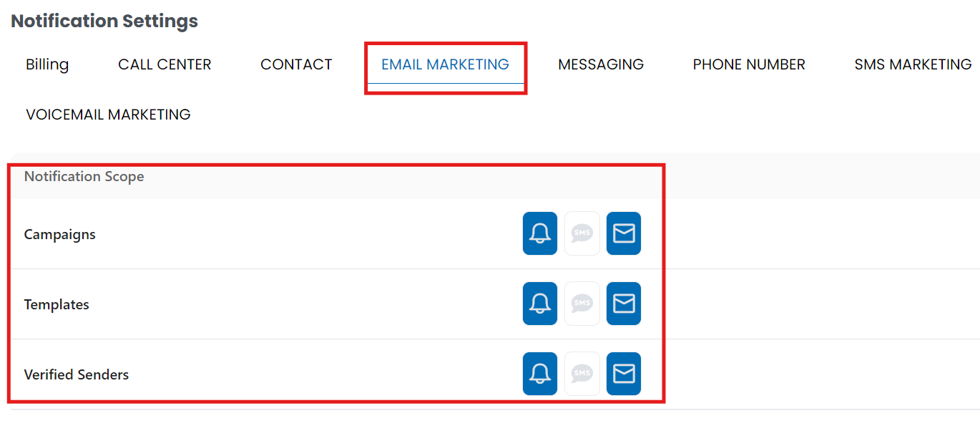Click the Templates row label

coord(57,304)
